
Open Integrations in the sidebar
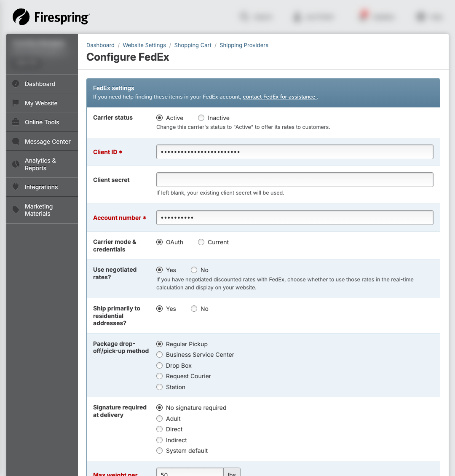[x=42, y=187]
